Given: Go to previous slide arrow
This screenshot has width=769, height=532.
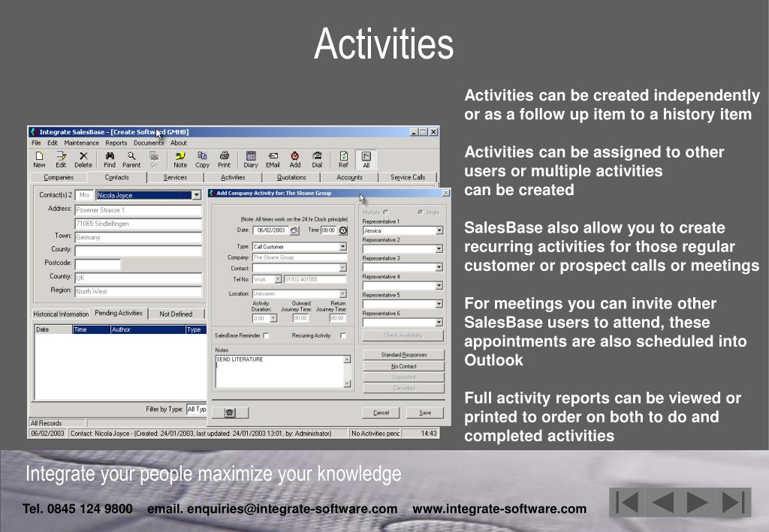Looking at the screenshot, I should click(662, 502).
